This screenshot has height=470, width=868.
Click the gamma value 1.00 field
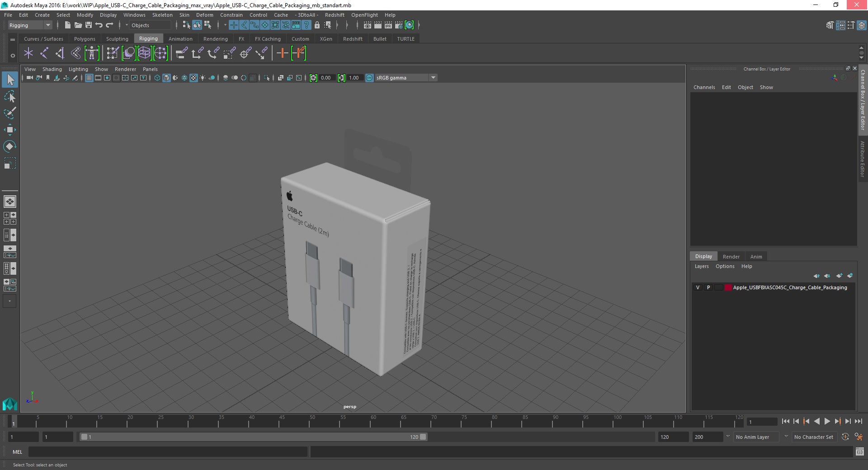[354, 78]
